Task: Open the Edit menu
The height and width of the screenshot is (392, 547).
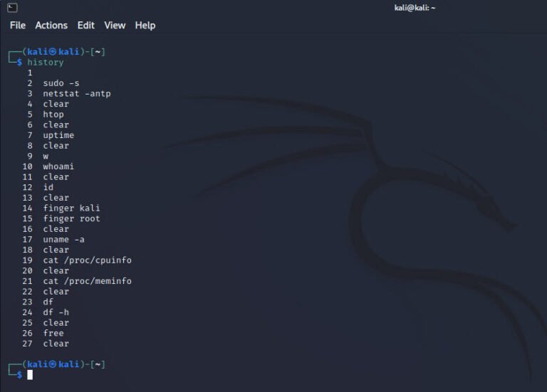Action: click(x=85, y=26)
